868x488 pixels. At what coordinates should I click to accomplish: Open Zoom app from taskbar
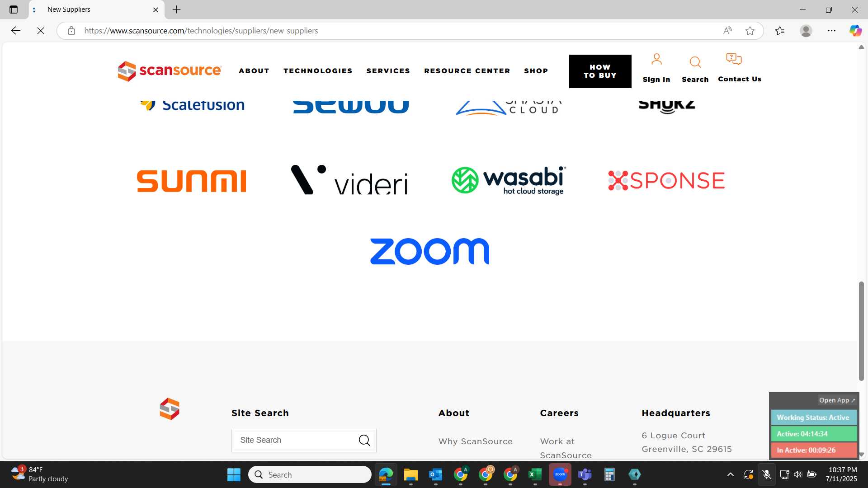560,474
